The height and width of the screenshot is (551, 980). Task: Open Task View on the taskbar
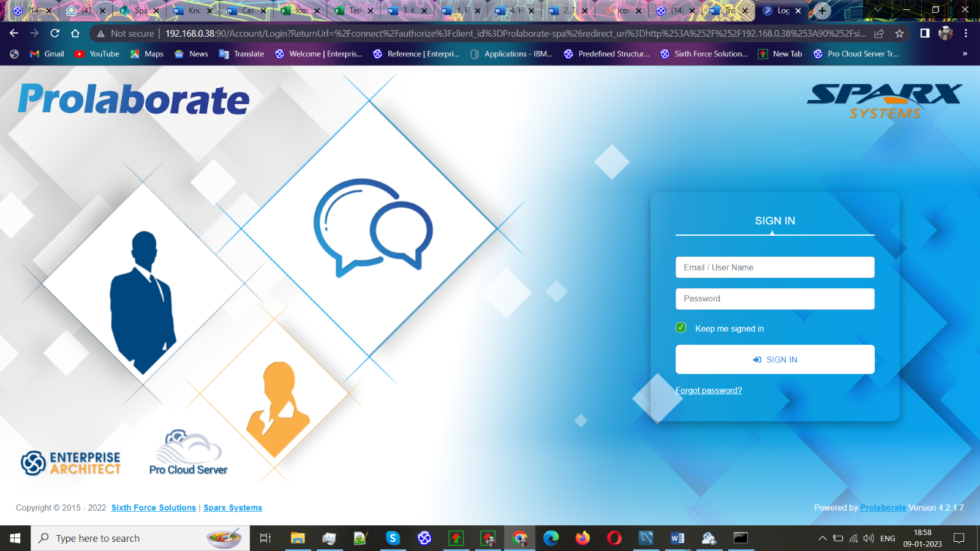(x=265, y=538)
